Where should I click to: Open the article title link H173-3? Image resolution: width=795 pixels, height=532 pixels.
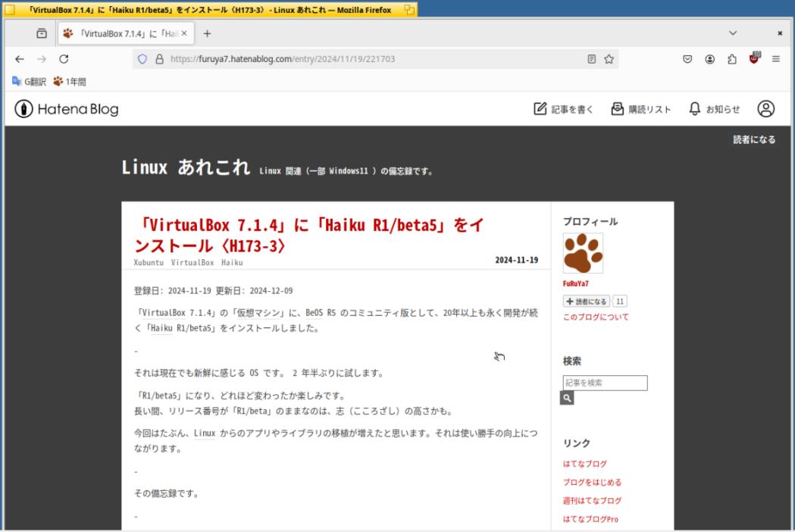tap(309, 236)
